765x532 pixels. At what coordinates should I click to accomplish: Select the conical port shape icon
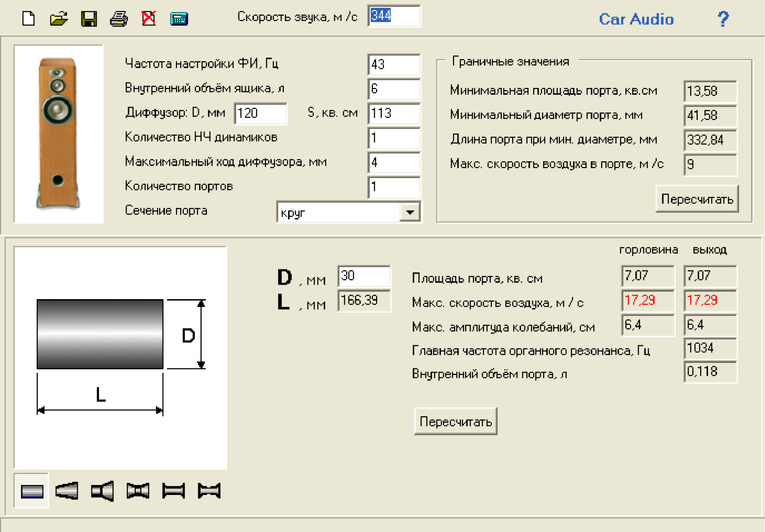pos(67,491)
